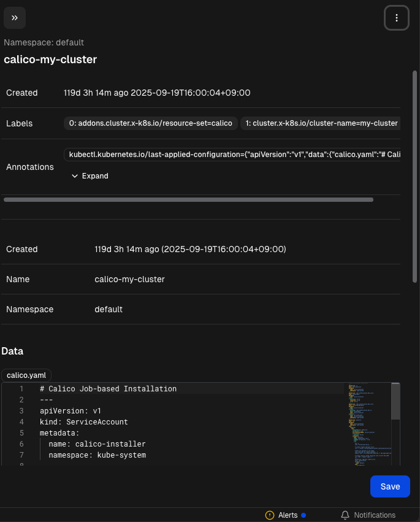Click the last-applied-configuration annotation chip
420x522 pixels.
tap(233, 155)
